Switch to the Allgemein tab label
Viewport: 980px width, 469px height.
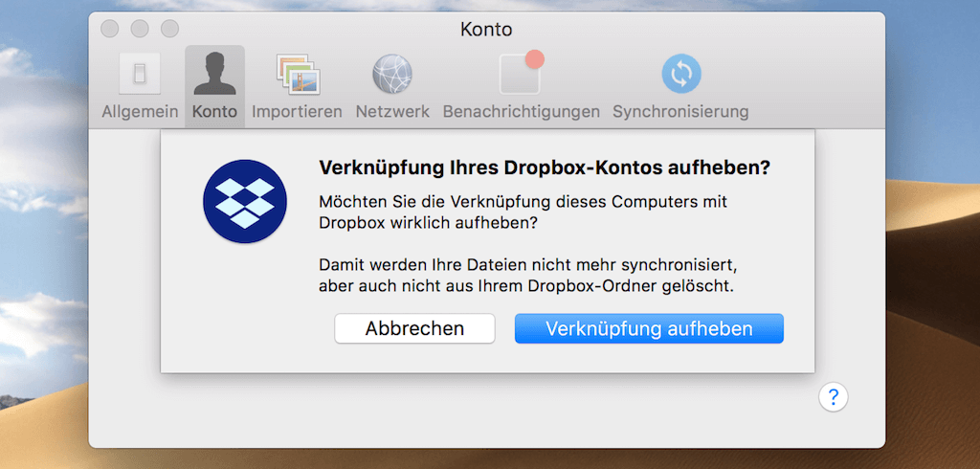pos(140,112)
